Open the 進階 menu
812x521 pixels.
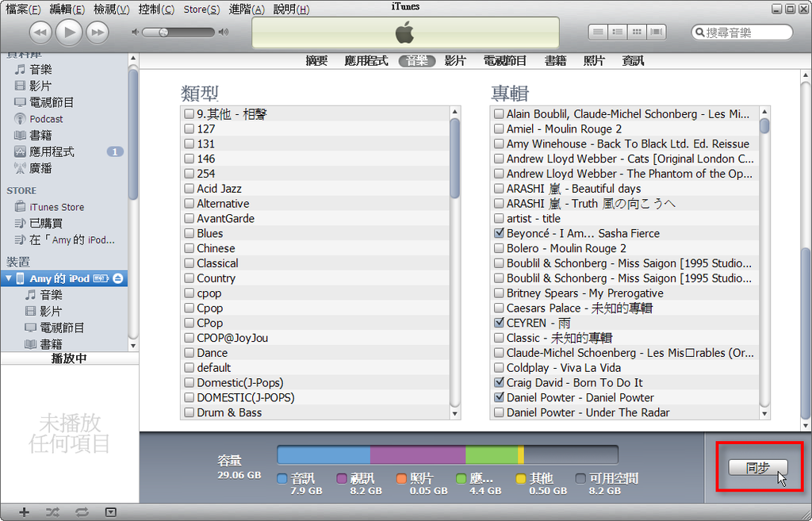point(247,10)
